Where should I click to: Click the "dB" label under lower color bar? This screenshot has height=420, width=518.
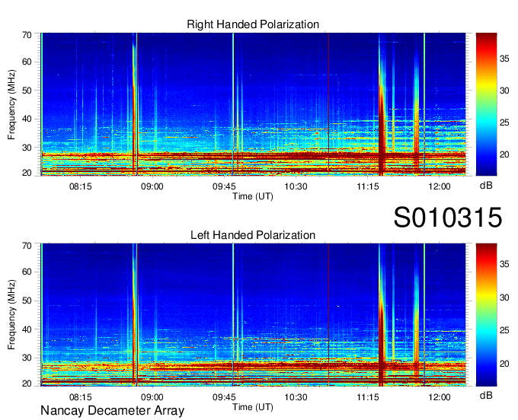click(x=486, y=395)
